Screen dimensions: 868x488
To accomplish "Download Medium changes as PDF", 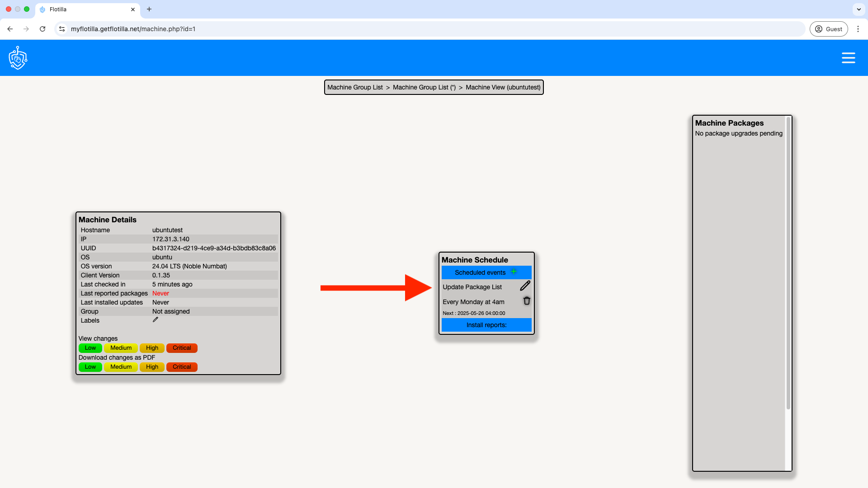I will (x=121, y=367).
